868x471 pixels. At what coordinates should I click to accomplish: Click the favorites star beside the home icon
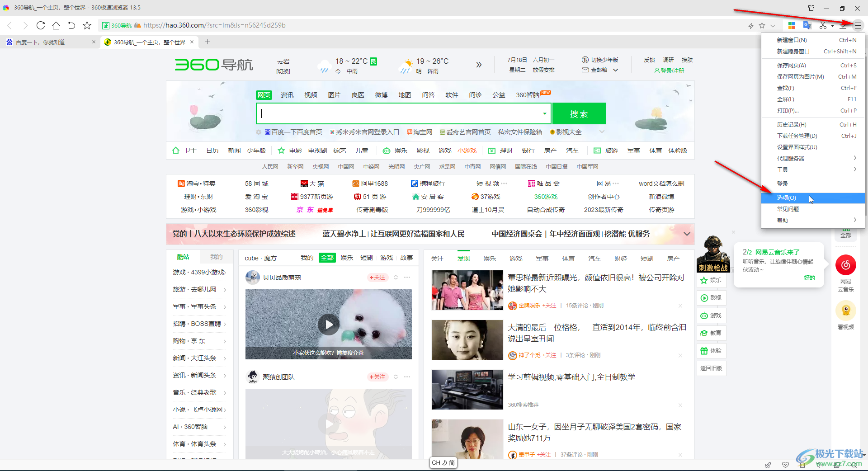click(x=87, y=25)
